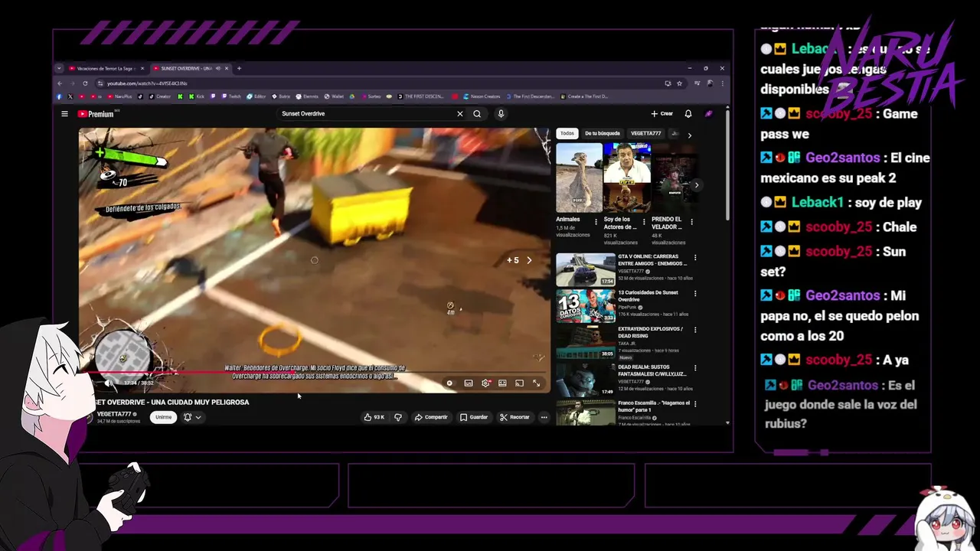
Task: Open the X bookmark in bookmarks bar
Action: click(70, 96)
